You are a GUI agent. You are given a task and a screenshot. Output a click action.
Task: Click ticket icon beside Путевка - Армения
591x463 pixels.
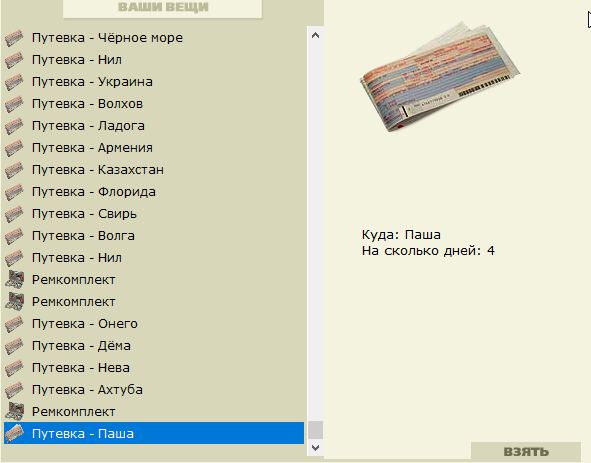tap(14, 148)
